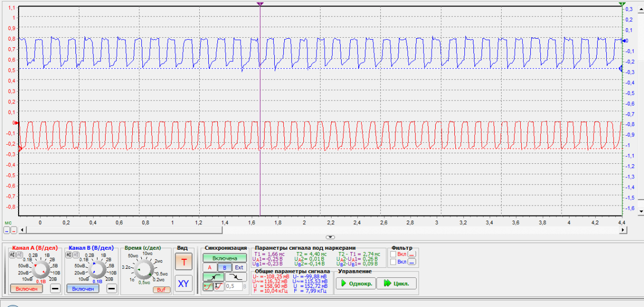Enable the blue channel filter checkbox
Screen dimensions: 644x307
pos(393,262)
